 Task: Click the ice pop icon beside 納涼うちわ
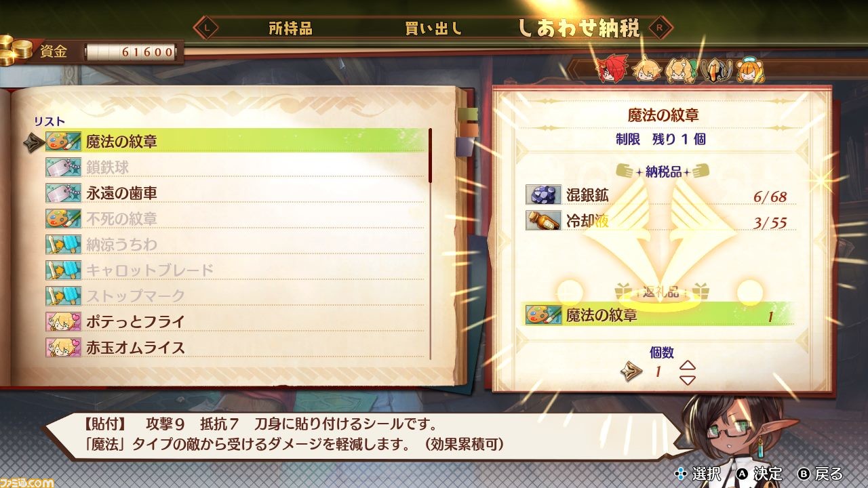(x=63, y=244)
